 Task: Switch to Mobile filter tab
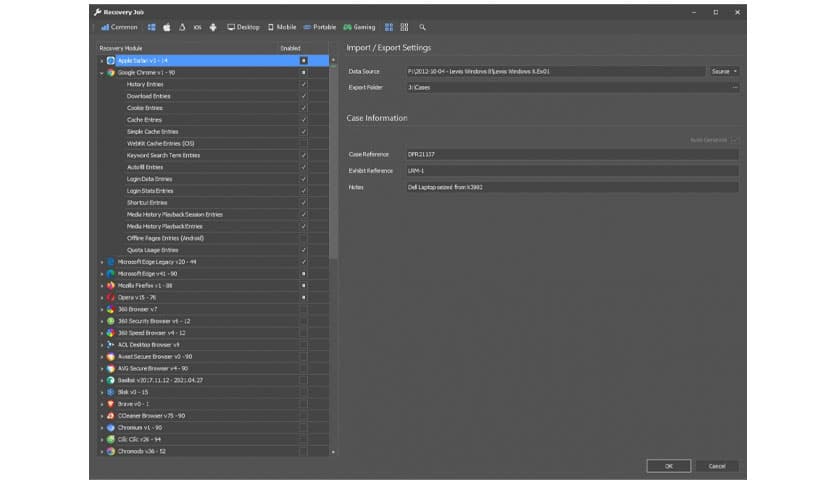pos(282,27)
